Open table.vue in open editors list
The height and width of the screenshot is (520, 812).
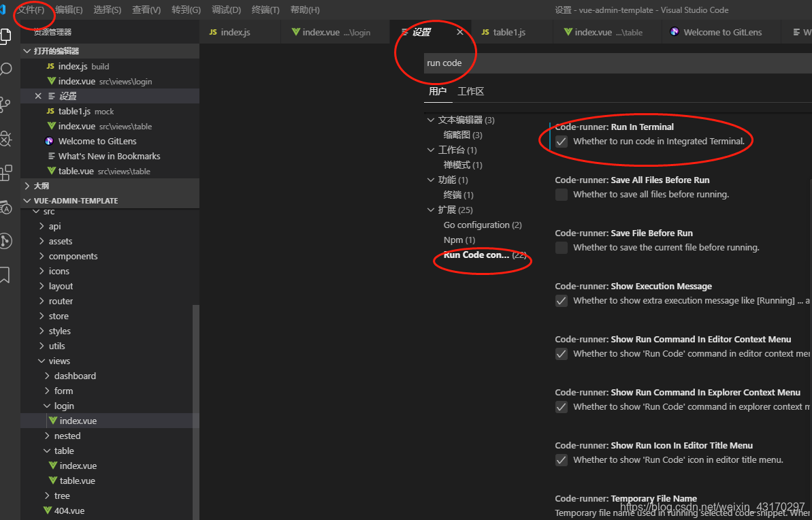(x=110, y=171)
